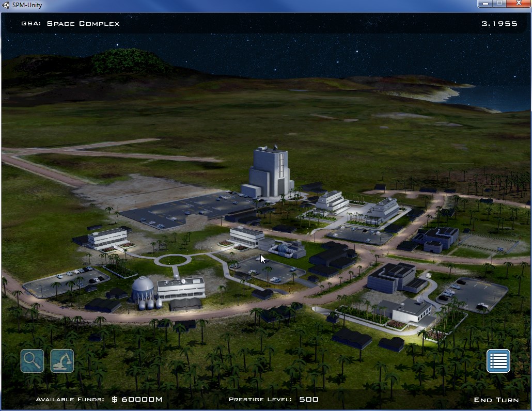This screenshot has width=532, height=411.
Task: Click the SPM-Unity title bar text
Action: click(28, 5)
